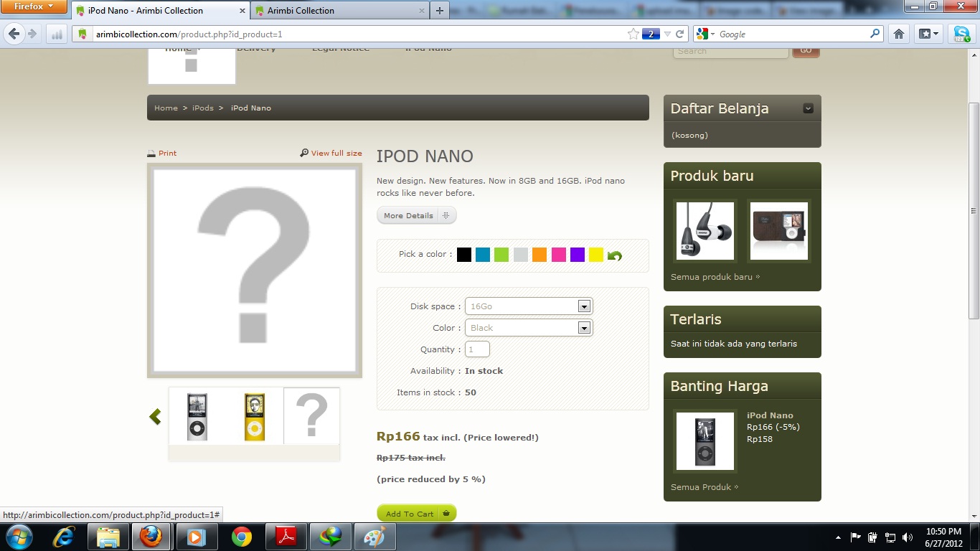Click the Quantity input field

point(477,349)
